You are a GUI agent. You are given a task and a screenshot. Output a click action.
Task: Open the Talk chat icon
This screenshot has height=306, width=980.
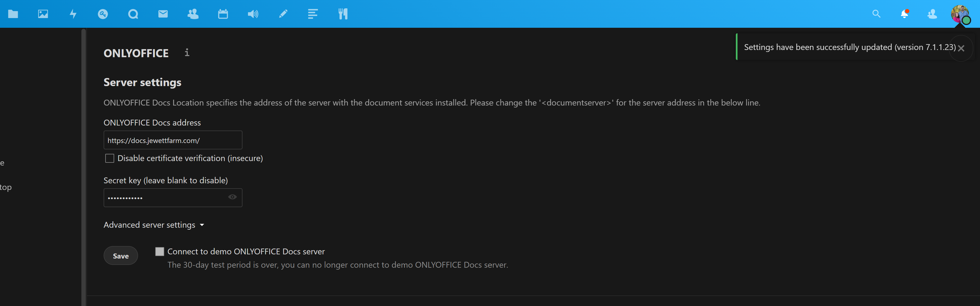[x=133, y=14]
